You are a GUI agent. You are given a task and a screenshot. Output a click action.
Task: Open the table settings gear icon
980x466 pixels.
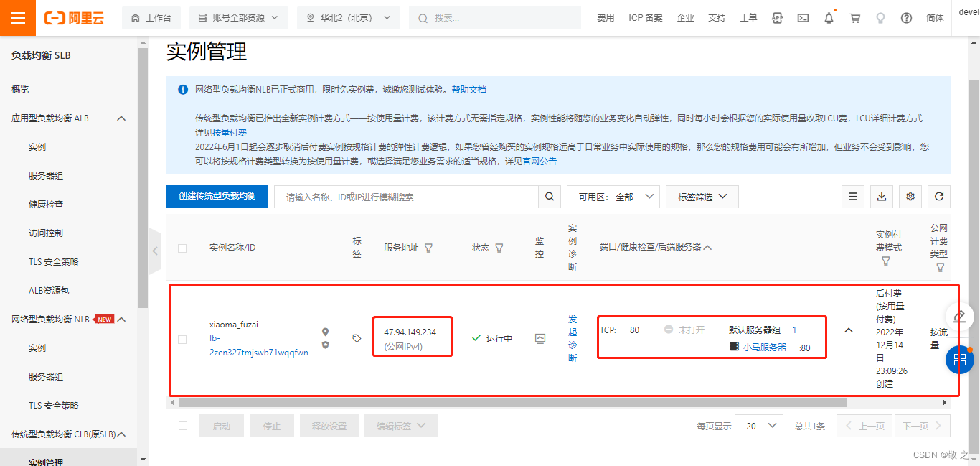910,197
